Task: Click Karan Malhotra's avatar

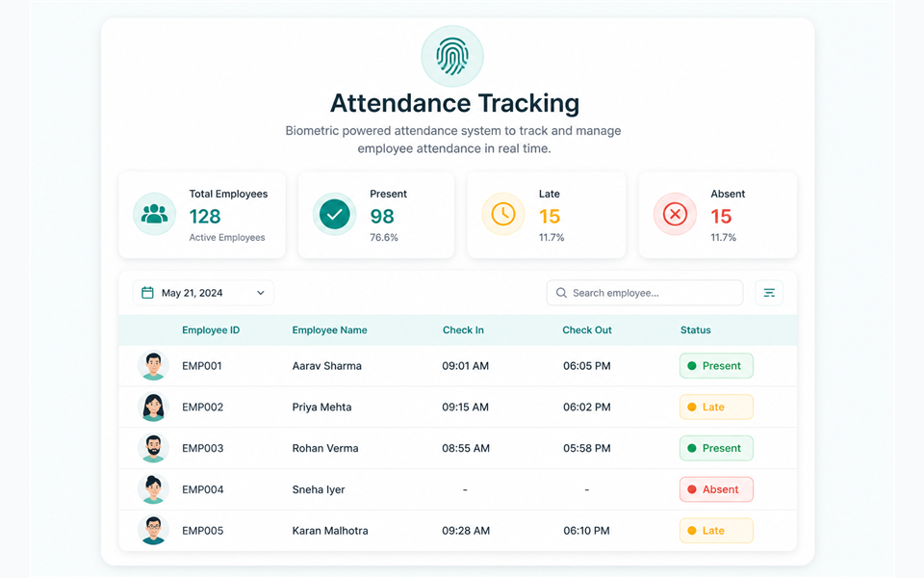Action: [153, 531]
